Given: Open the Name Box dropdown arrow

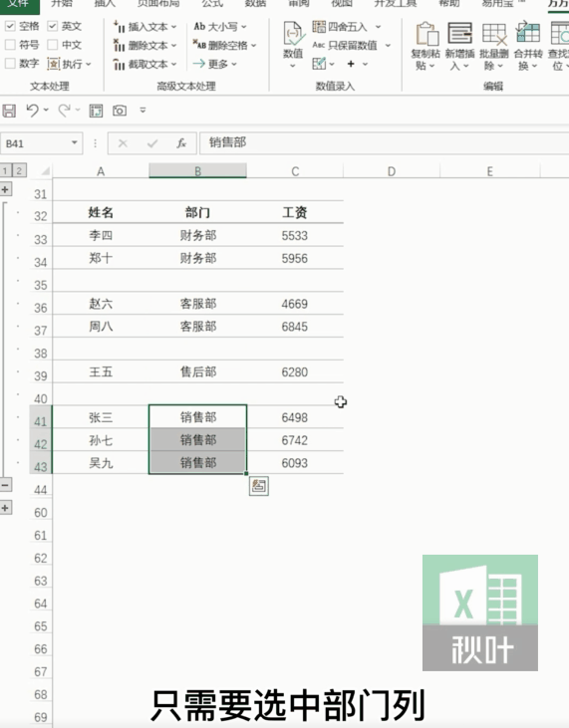Looking at the screenshot, I should coord(75,143).
